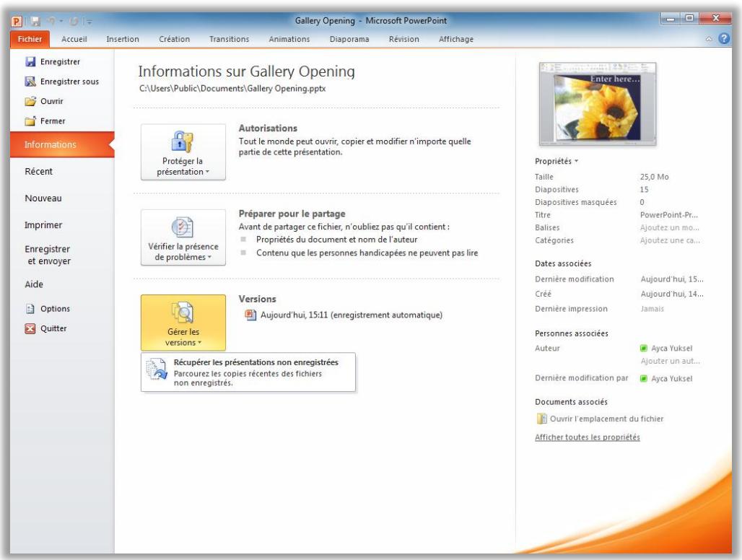Switch to the Transitions tab
Image resolution: width=742 pixels, height=560 pixels.
229,39
